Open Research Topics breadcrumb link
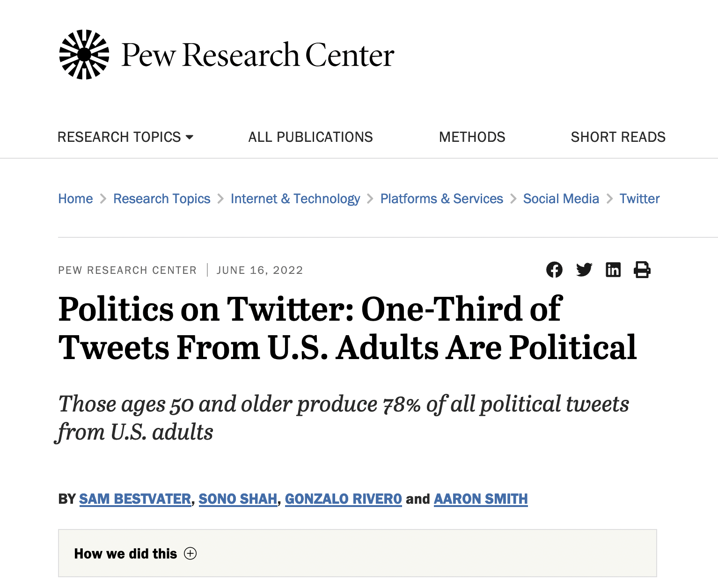 coord(161,198)
